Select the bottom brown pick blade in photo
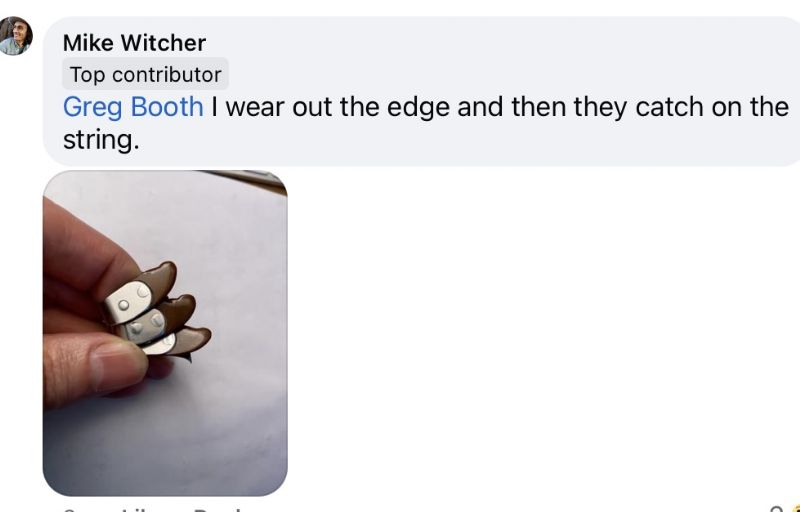Viewport: 800px width, 512px height. [190, 340]
